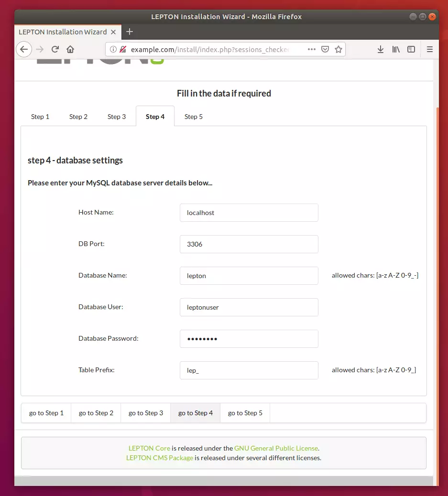Image resolution: width=448 pixels, height=496 pixels.
Task: Save page to Pocket
Action: click(x=325, y=49)
